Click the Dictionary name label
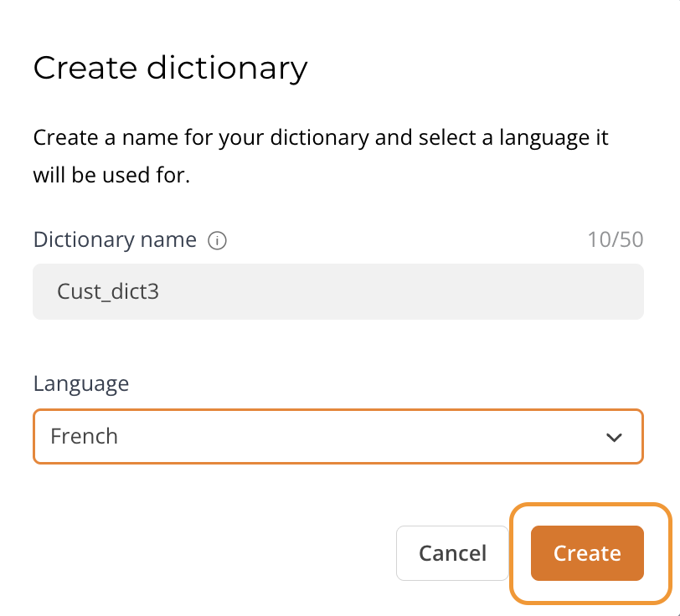Viewport: 680px width, 616px height. click(x=115, y=239)
